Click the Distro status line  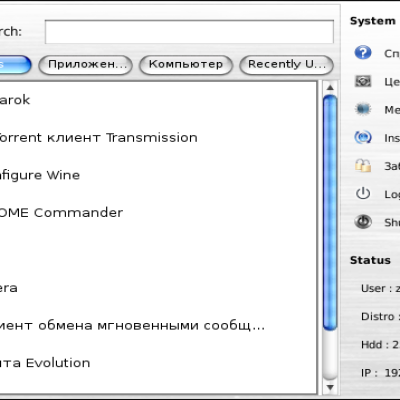pyautogui.click(x=380, y=316)
